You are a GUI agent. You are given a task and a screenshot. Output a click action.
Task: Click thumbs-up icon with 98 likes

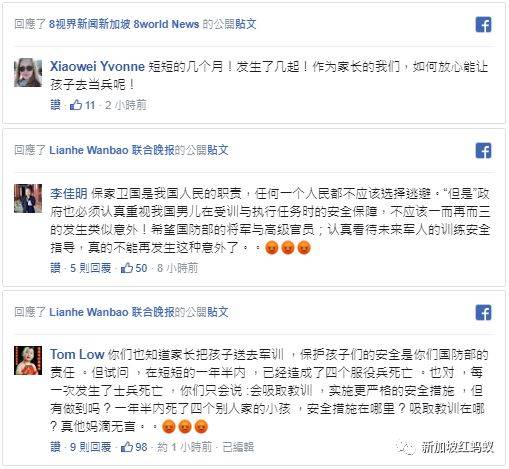[x=127, y=447]
